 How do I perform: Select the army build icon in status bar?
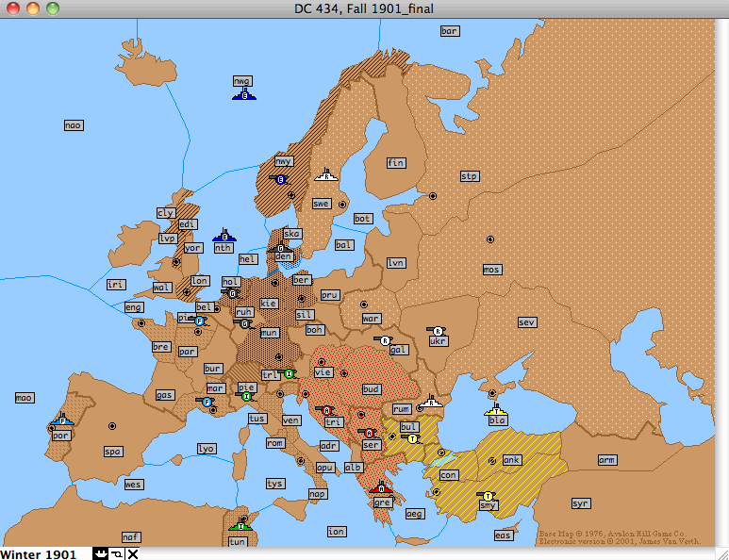(x=117, y=553)
